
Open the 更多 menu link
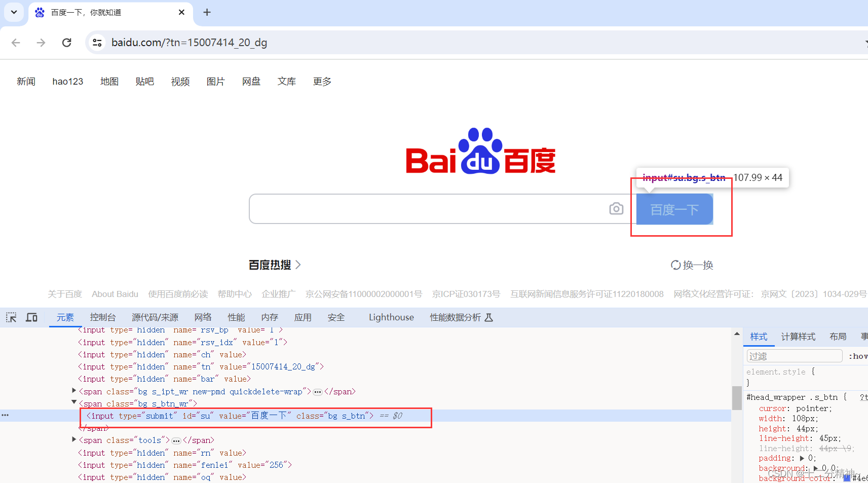[322, 82]
